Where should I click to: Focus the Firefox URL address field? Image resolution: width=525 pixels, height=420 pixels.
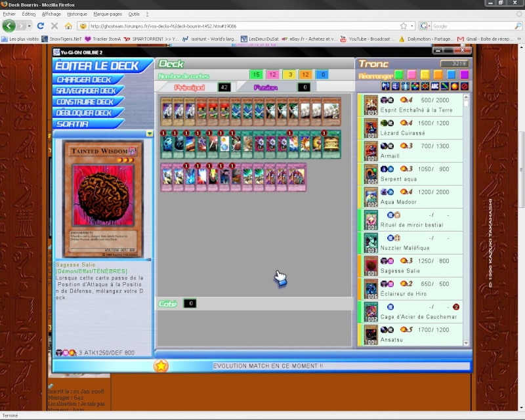244,26
